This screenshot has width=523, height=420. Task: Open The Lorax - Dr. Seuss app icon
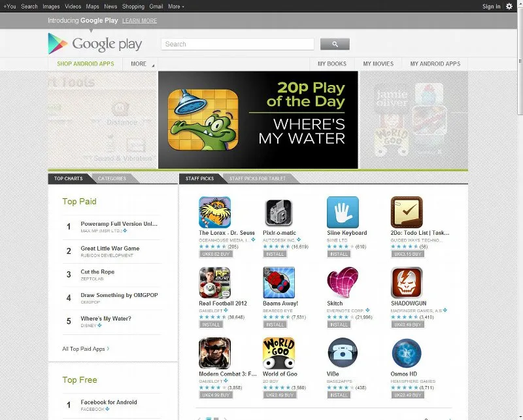click(x=214, y=212)
